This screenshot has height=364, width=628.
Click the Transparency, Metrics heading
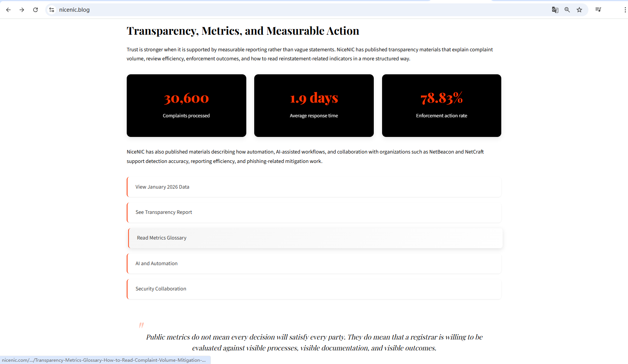(243, 31)
